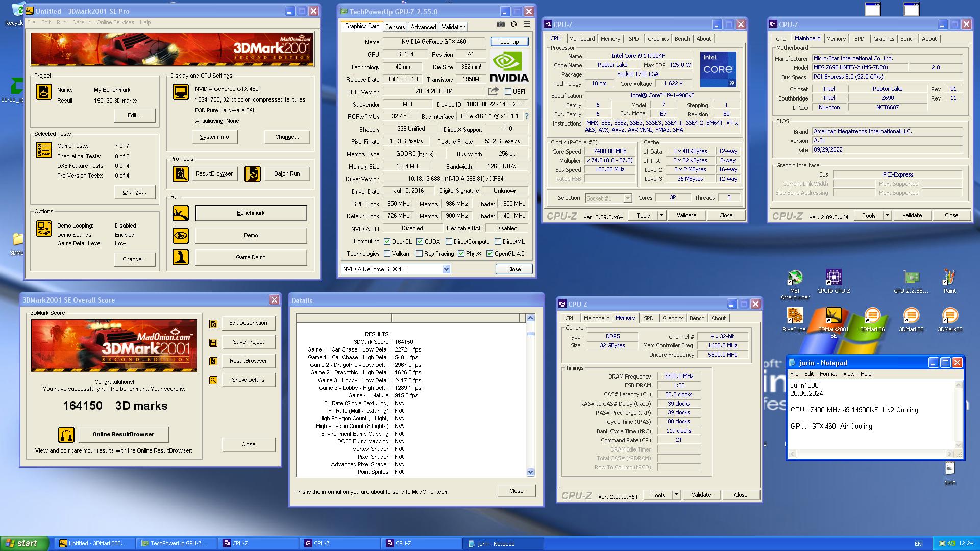Expand Tools dropdown arrow in Mainboard window
This screenshot has width=980, height=551.
coord(887,215)
